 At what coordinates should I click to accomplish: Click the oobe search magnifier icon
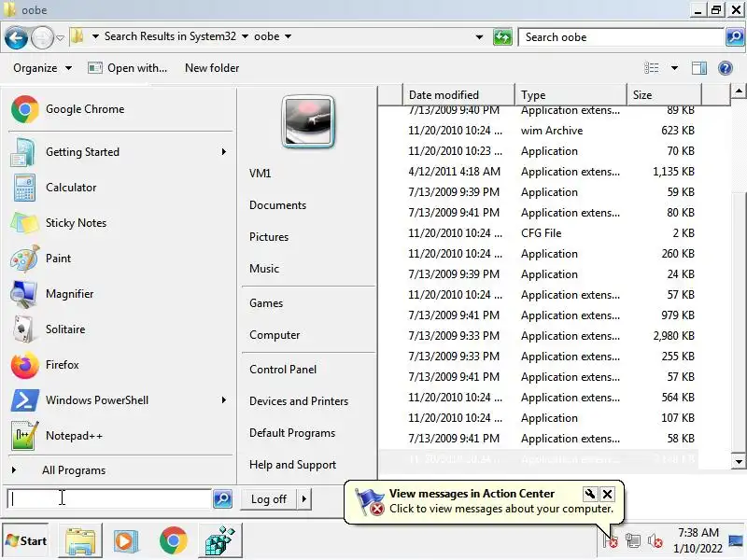tap(735, 36)
